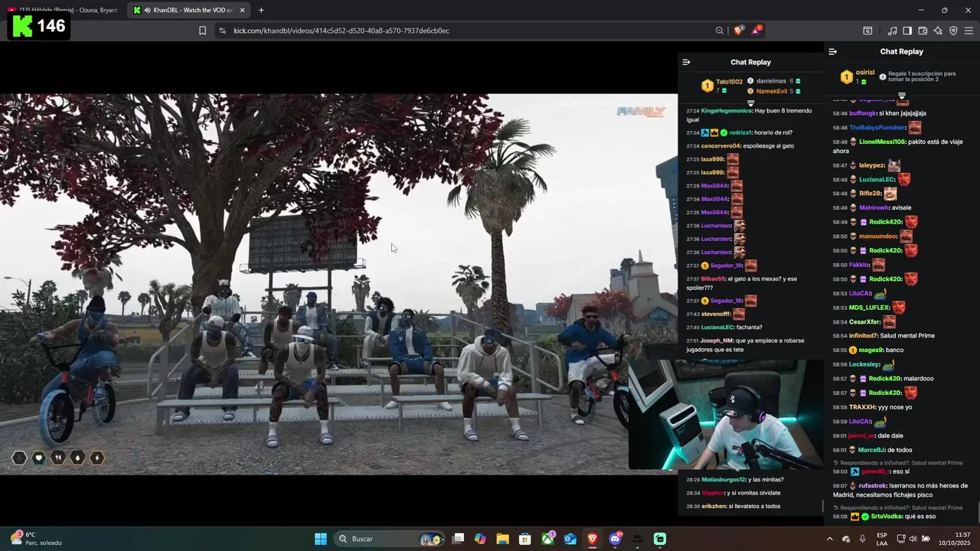The width and height of the screenshot is (980, 551).
Task: View site information icon beside URL
Action: [x=222, y=31]
